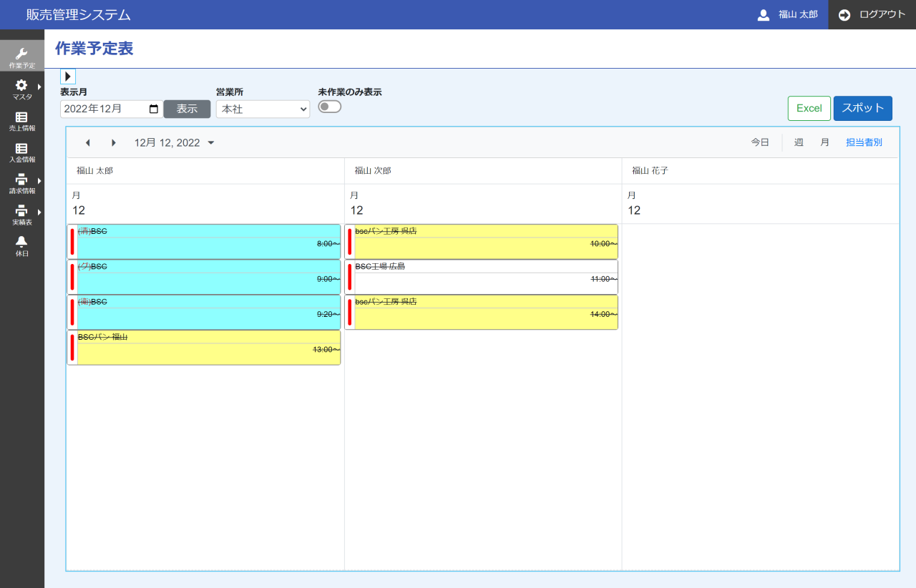Open 請求情報 printer icon in sidebar

21,180
